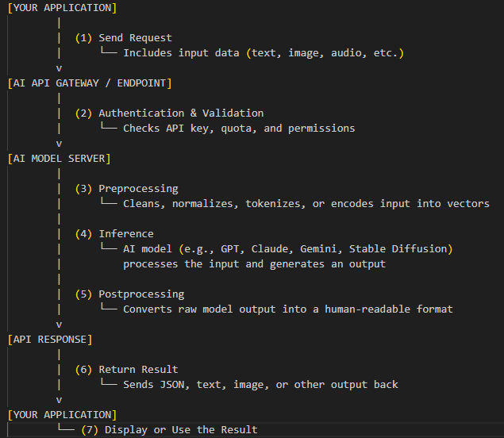This screenshot has width=504, height=438.
Task: Click the "[AI MODEL SERVER]" heading
Action: click(x=58, y=159)
